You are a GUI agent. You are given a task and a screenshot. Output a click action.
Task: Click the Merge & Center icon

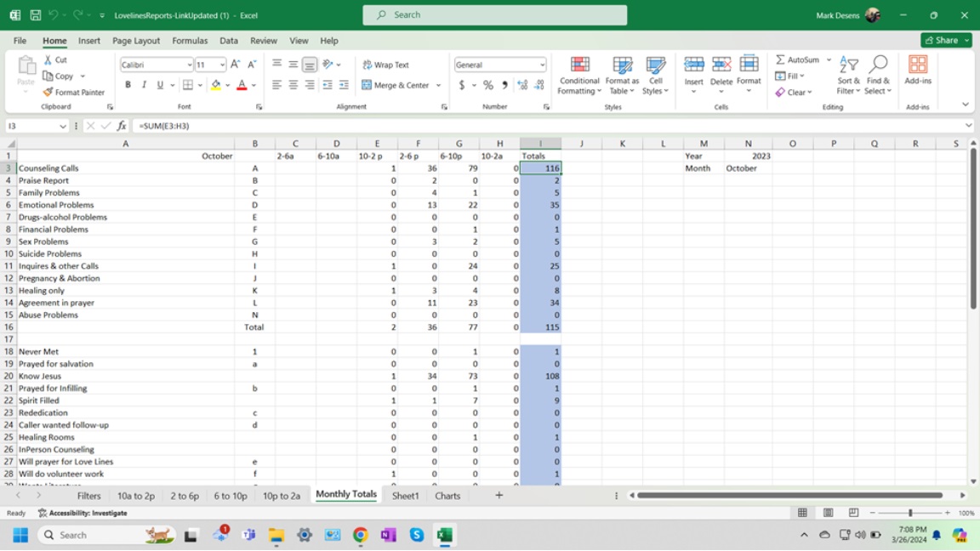point(367,85)
